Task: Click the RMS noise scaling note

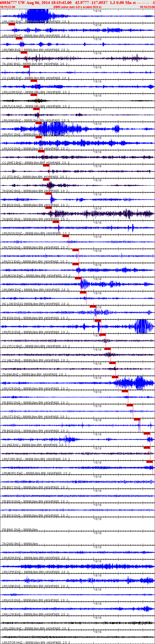Action: [x=77, y=7]
